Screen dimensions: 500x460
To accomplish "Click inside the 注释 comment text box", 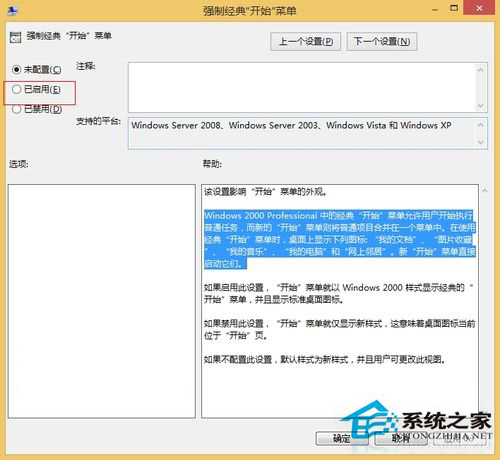I will pyautogui.click(x=302, y=87).
